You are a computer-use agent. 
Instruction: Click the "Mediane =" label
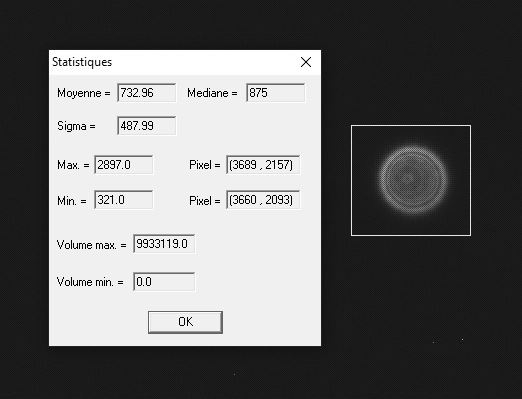coord(212,93)
